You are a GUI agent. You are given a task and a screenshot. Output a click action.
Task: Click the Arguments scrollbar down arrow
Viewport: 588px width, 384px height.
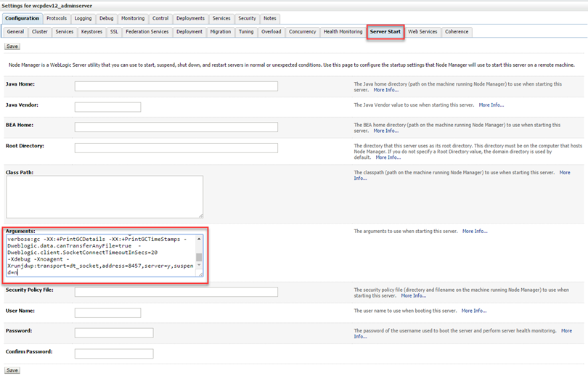[x=199, y=265]
